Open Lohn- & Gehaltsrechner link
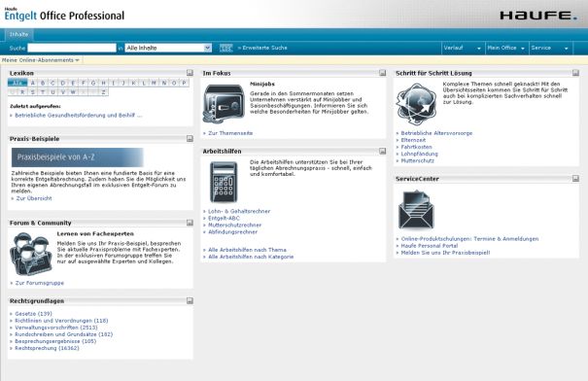 point(239,211)
